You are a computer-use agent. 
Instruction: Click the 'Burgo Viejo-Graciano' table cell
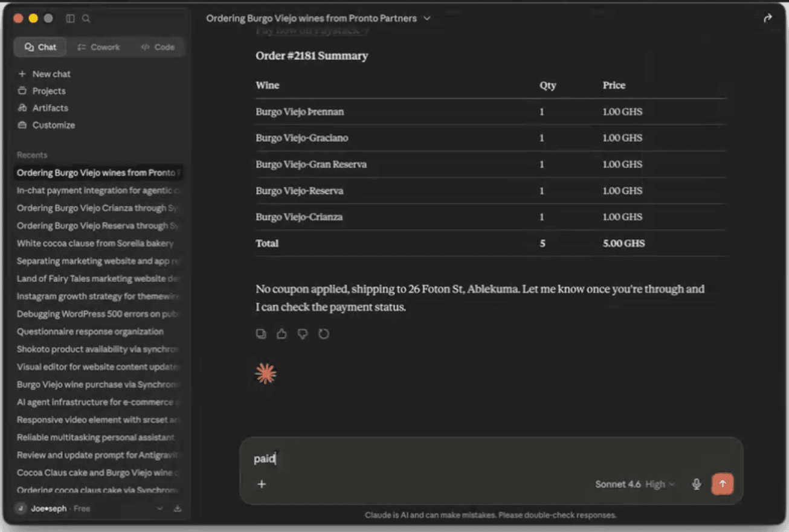click(302, 138)
